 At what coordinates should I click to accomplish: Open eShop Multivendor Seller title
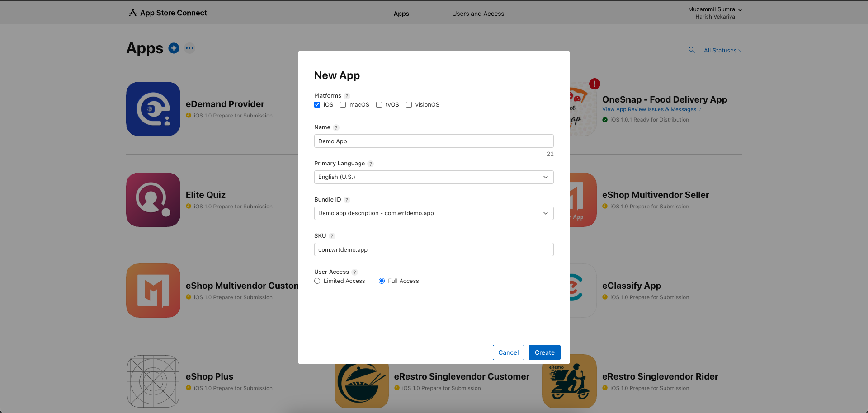[656, 195]
